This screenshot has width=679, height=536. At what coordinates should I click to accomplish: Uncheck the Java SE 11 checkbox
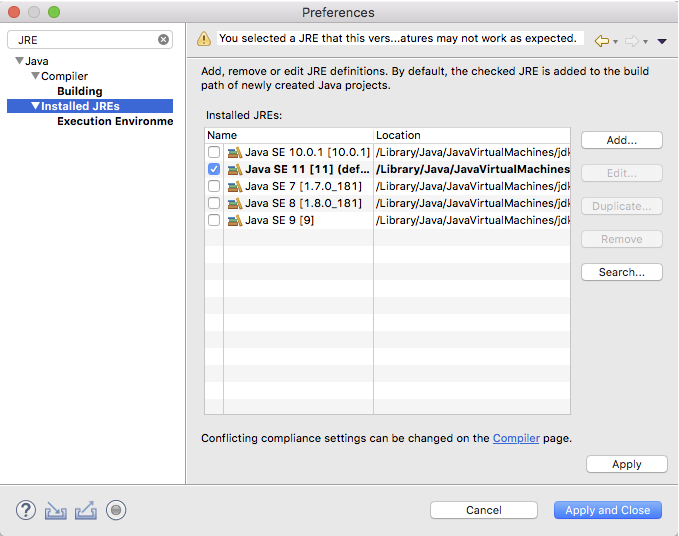pyautogui.click(x=214, y=169)
